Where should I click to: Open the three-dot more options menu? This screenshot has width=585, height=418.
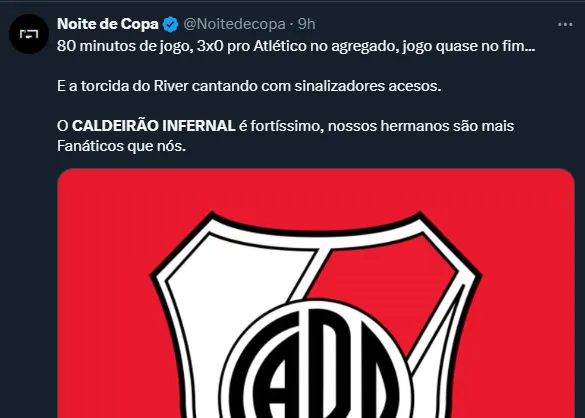[x=565, y=25]
